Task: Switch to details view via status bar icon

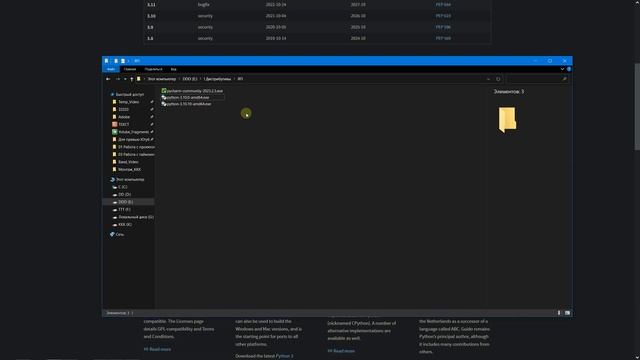Action: point(559,313)
